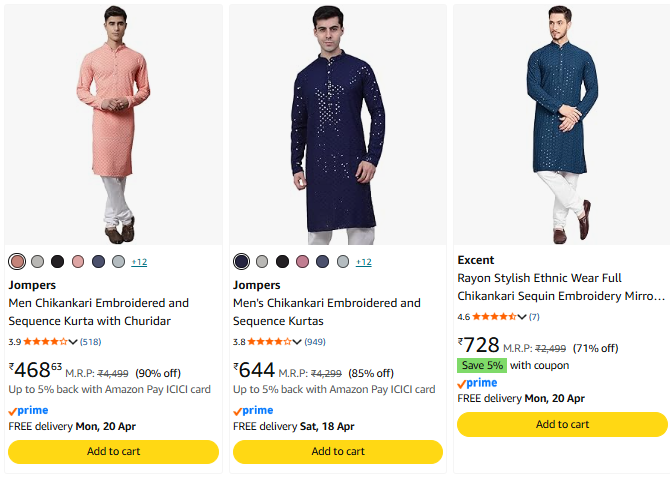670x478 pixels.
Task: Choose the pink swatch on the ₹468 kurta
Action: tap(78, 262)
